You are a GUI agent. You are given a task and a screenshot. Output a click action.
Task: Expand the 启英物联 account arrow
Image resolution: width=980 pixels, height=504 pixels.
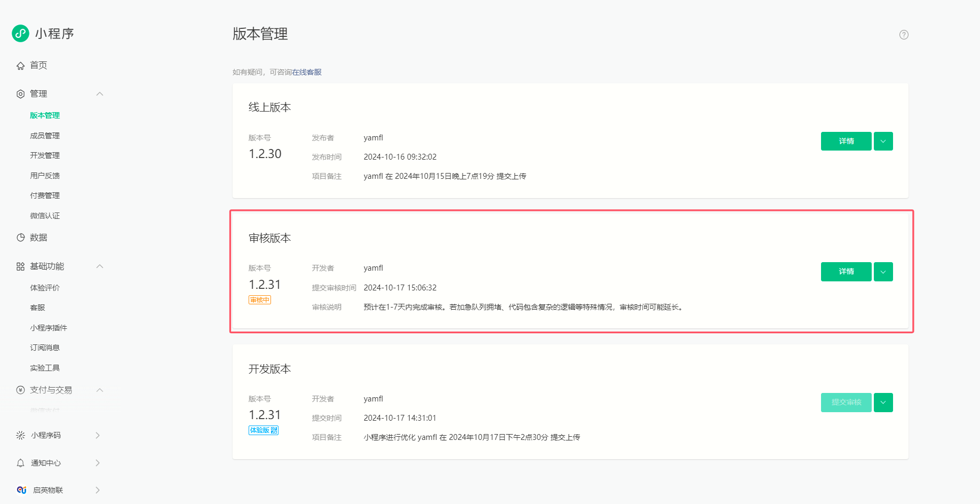tap(98, 490)
